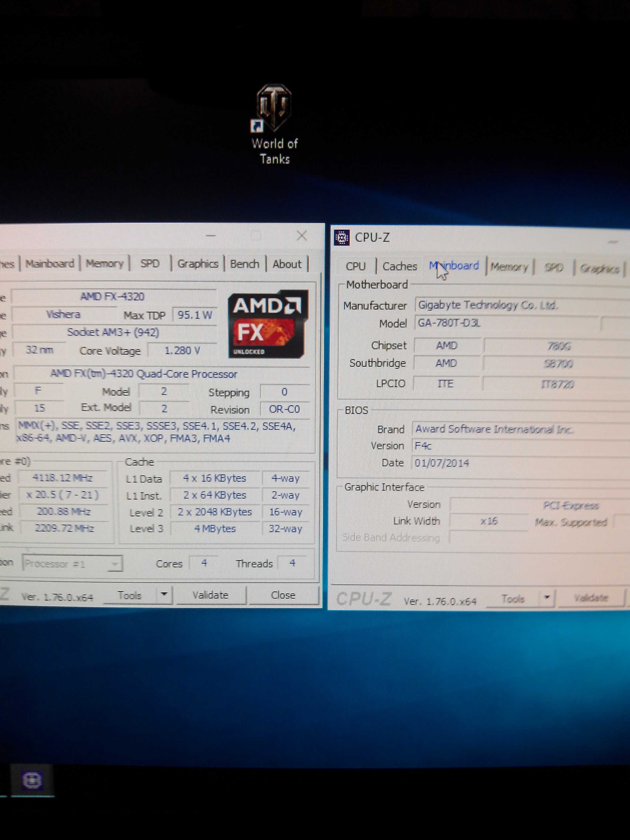Click the 2209.72 MHz link value

64,528
